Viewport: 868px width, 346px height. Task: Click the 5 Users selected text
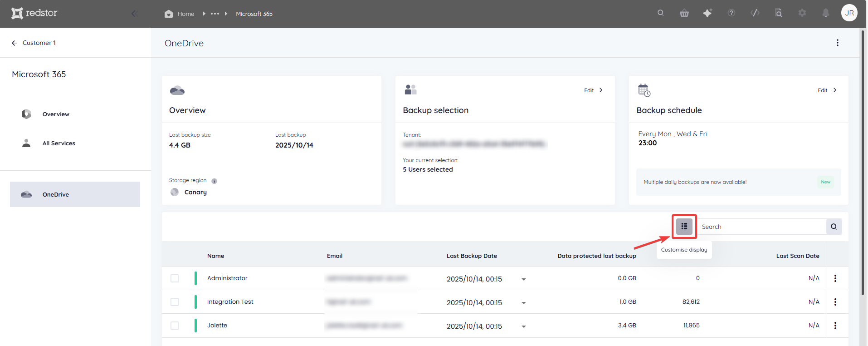click(428, 169)
